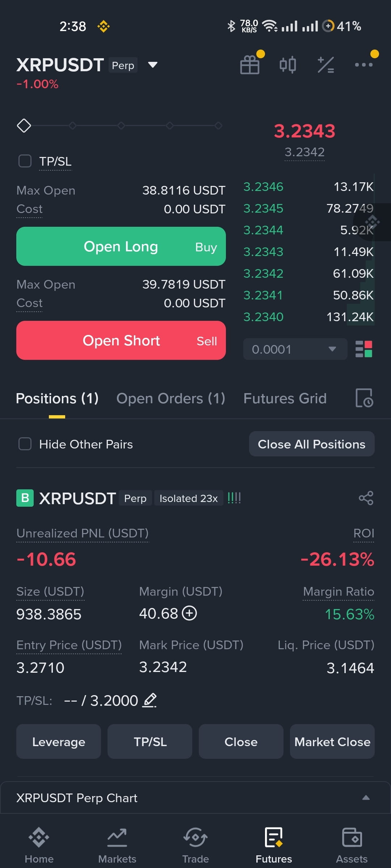Screen dimensions: 391x868
Task: Open the three-dot more options menu
Action: 363,65
